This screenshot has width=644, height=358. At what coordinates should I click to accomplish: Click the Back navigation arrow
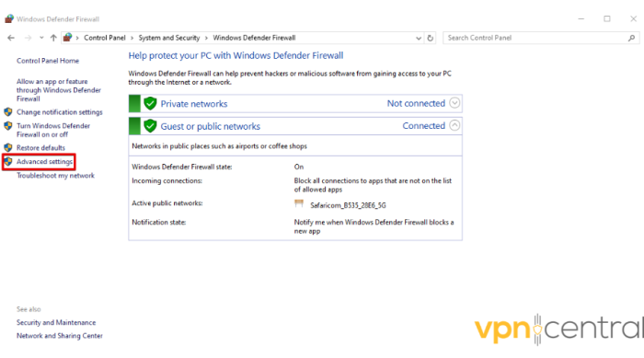[11, 38]
